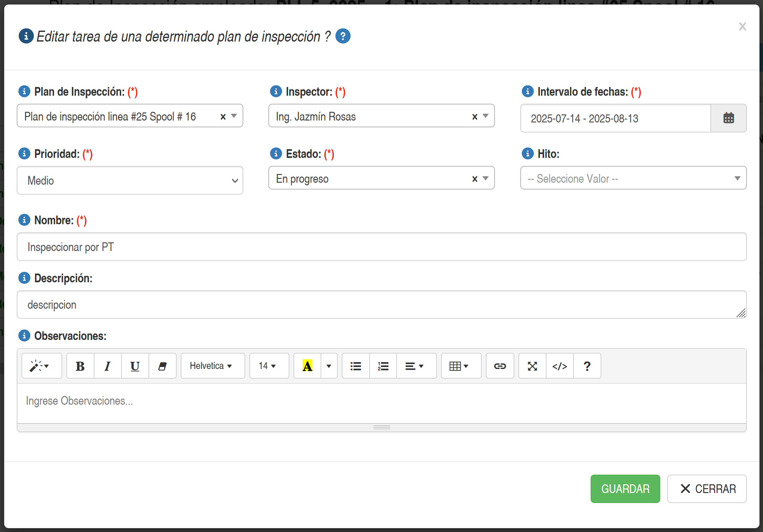This screenshot has width=763, height=532.
Task: Insert an unordered bullet list
Action: (356, 366)
